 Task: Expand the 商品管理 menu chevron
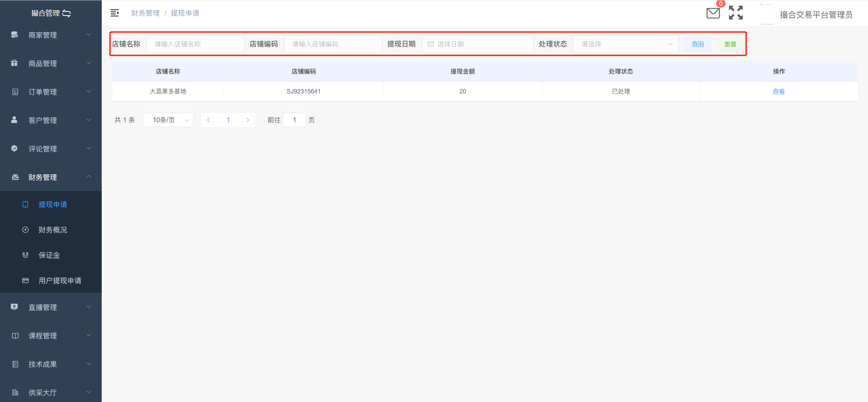[x=89, y=63]
